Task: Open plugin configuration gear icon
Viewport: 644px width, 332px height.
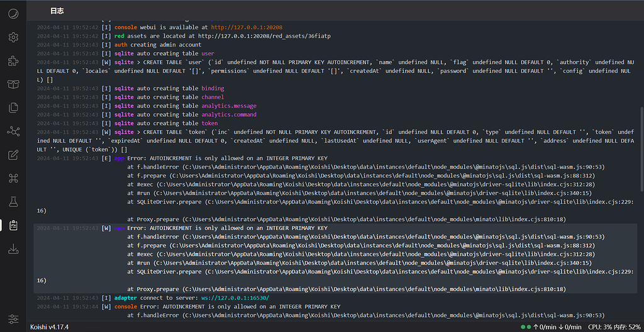Action: (x=14, y=37)
